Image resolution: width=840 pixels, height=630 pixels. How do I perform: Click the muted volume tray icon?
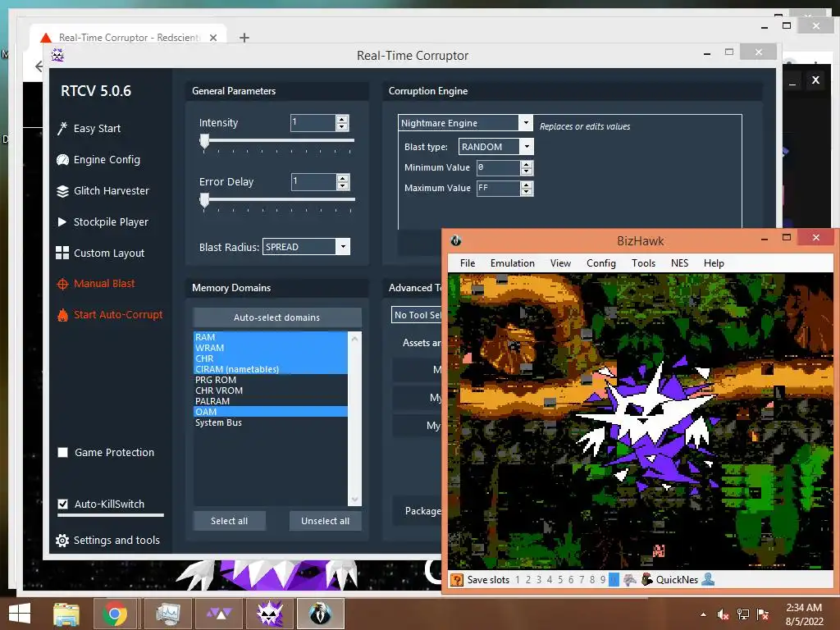click(724, 614)
